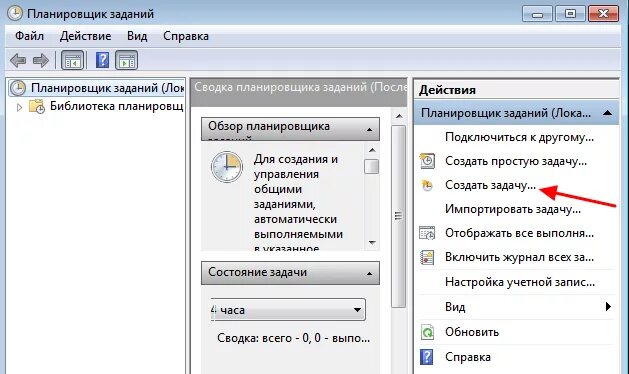Click the Back arrow toolbar icon
The width and height of the screenshot is (629, 374).
click(18, 61)
